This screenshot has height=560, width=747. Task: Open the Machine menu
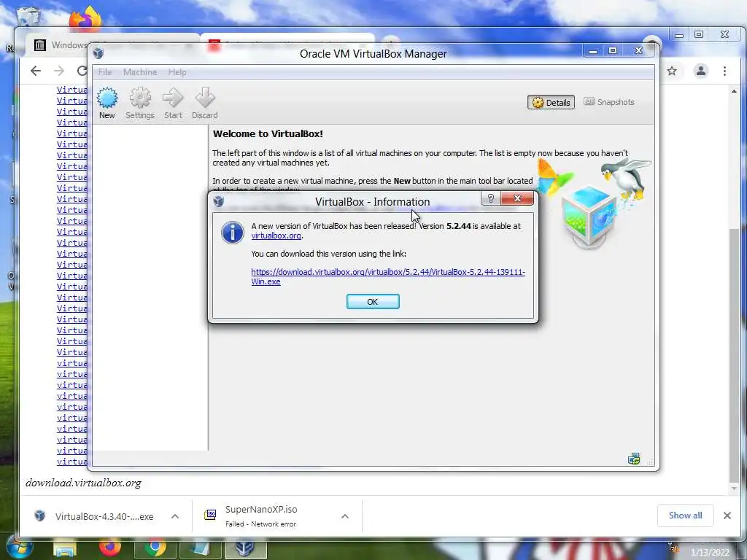tap(140, 72)
